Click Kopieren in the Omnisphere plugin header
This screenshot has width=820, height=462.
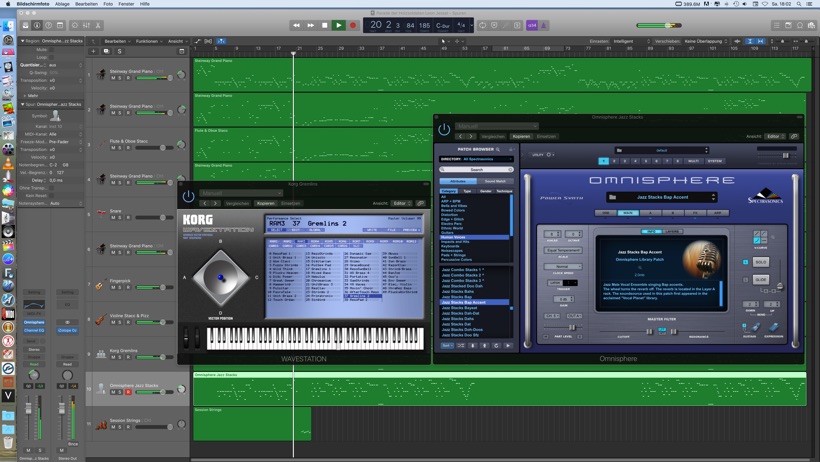pos(521,137)
